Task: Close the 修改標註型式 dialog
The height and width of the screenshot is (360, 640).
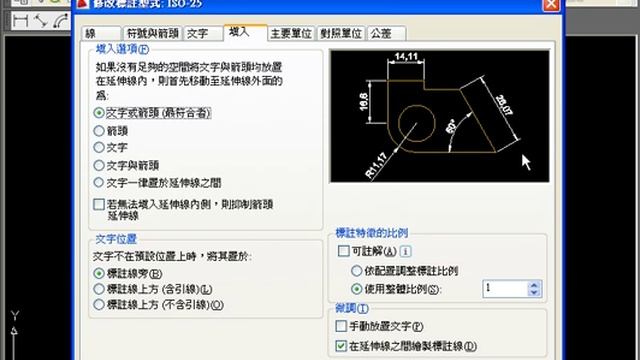Action: coord(551,4)
